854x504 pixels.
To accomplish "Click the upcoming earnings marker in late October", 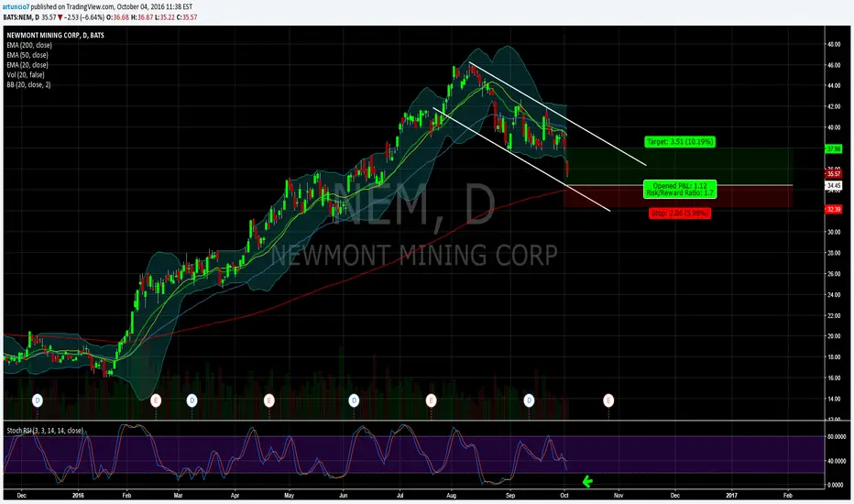I will (608, 401).
